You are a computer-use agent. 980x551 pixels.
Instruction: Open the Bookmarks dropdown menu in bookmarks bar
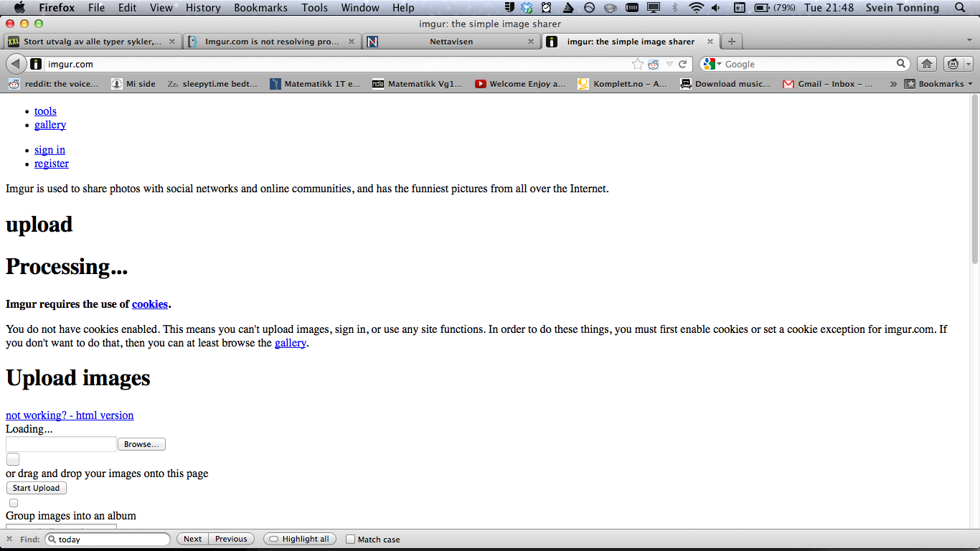938,84
